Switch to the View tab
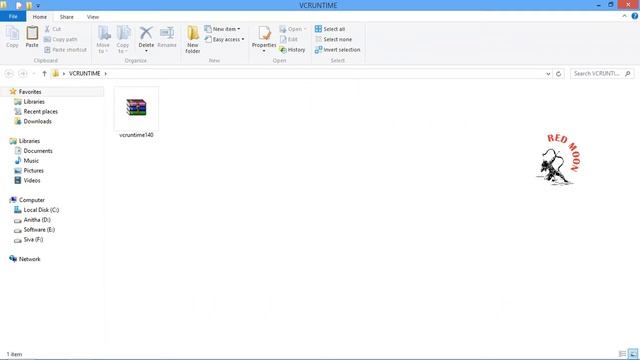640x360 pixels. tap(93, 17)
